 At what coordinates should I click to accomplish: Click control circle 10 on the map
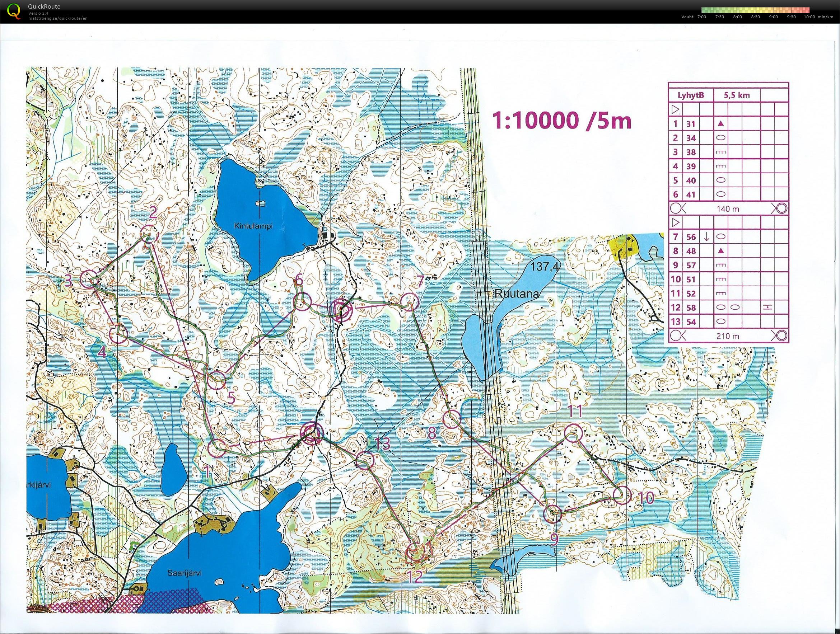(622, 496)
